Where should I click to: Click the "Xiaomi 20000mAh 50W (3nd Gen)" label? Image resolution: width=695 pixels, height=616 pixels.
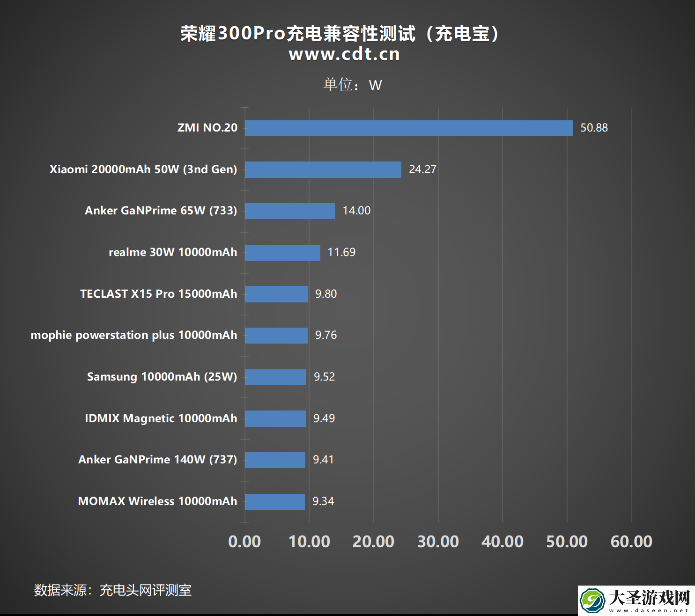point(143,169)
